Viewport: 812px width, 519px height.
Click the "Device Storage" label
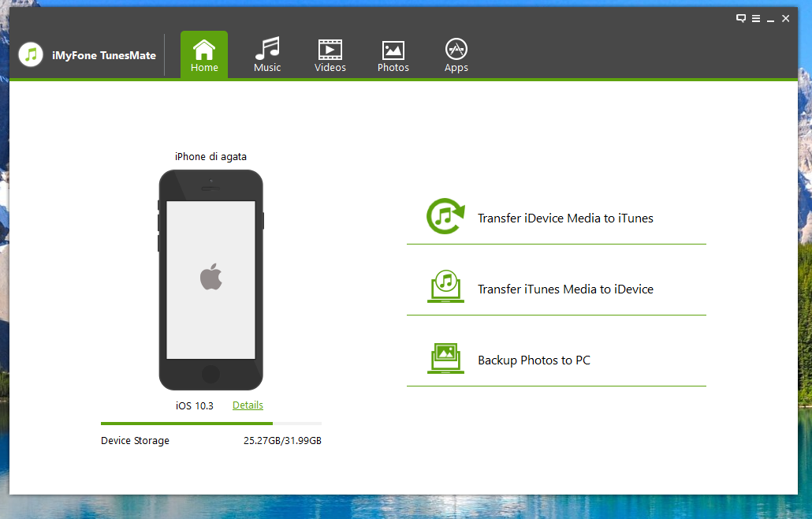[x=135, y=441]
